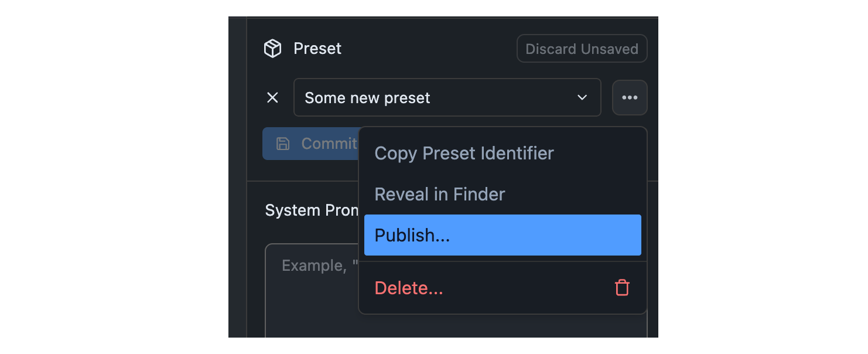868x354 pixels.
Task: Click the red trash can icon
Action: click(622, 288)
